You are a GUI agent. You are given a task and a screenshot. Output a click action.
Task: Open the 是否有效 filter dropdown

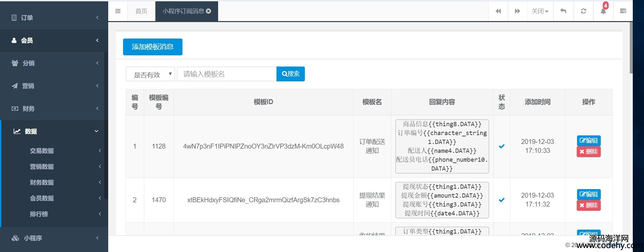150,74
